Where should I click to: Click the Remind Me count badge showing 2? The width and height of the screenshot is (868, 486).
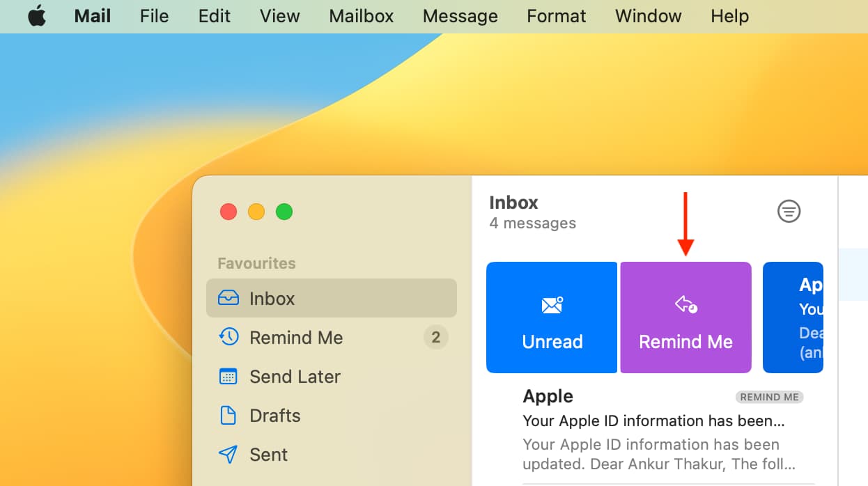coord(436,338)
